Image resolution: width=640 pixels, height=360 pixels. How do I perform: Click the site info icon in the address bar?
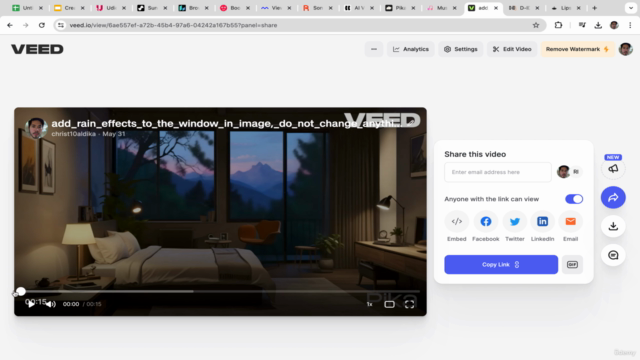point(61,25)
